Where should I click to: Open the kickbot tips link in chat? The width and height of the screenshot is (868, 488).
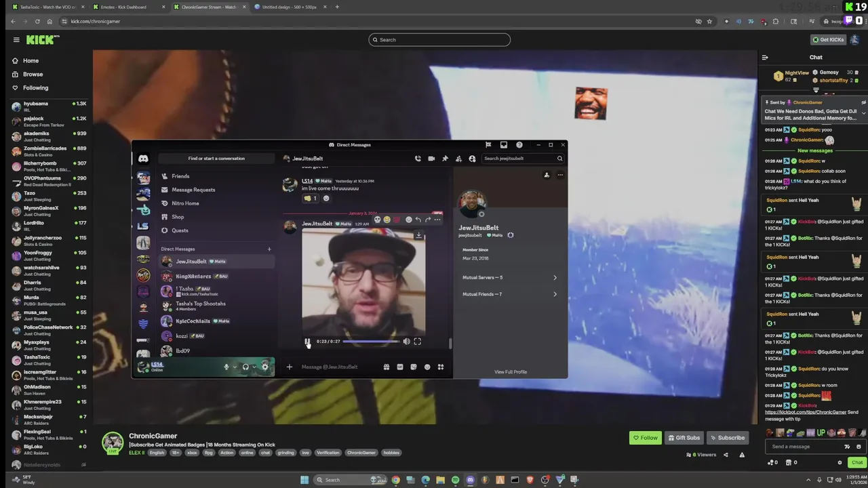[806, 412]
